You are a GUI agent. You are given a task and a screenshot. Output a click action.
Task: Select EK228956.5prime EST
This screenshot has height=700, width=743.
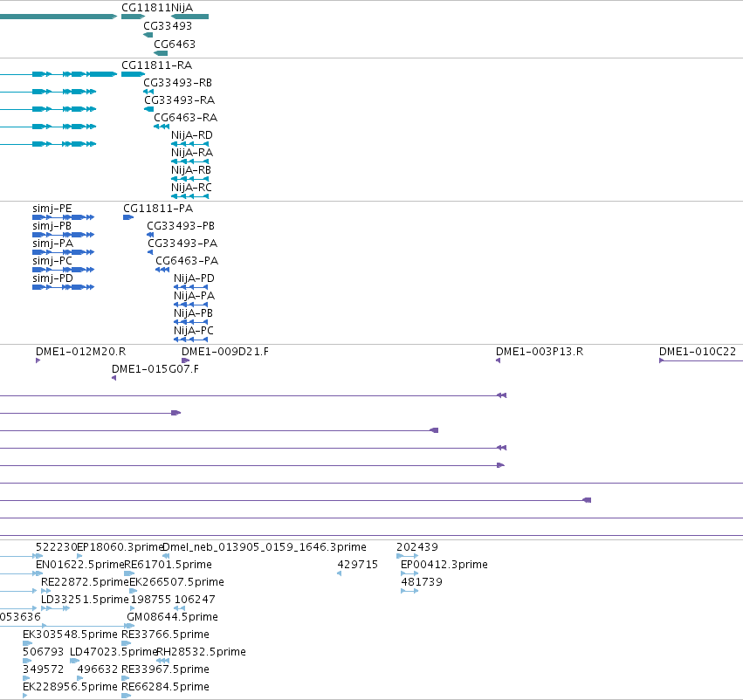[70, 687]
